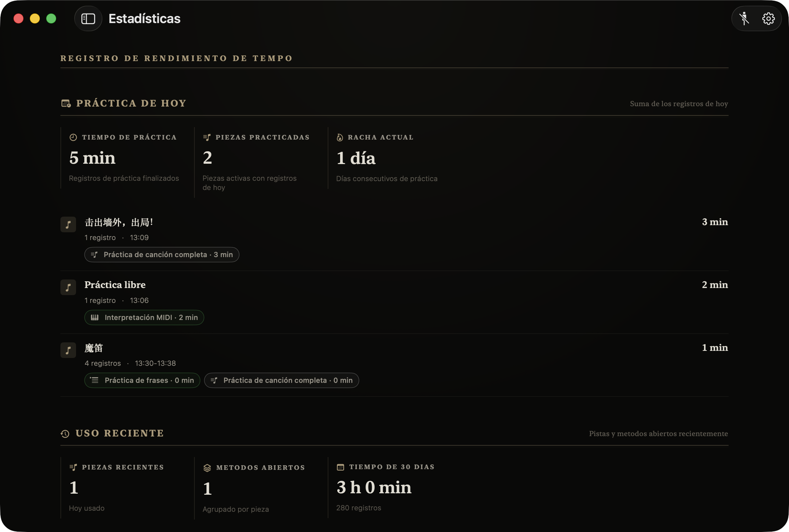Select the Interpretación MIDI · 2 min tag
This screenshot has height=532, width=789.
(x=144, y=317)
